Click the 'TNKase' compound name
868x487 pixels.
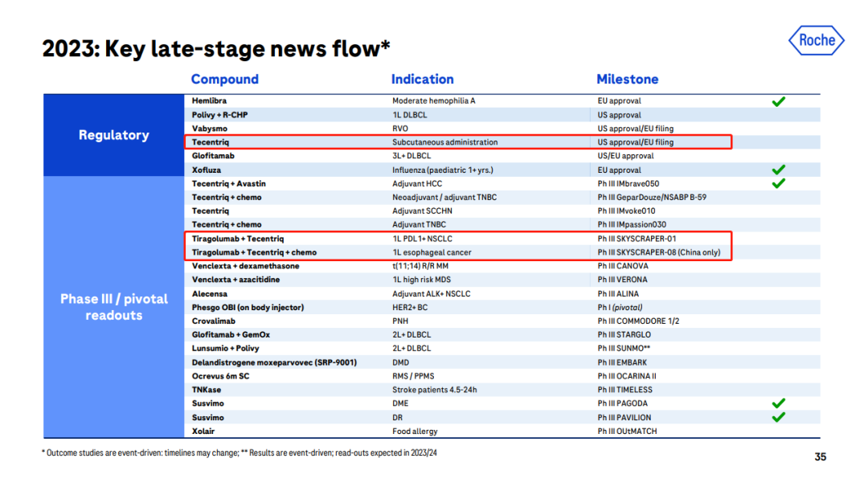206,390
